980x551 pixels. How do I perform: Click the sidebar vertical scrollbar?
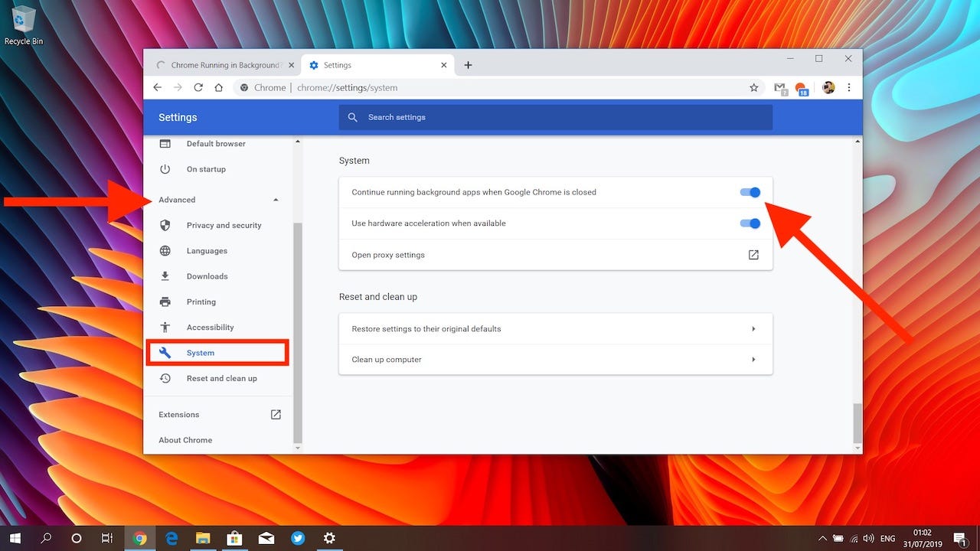point(298,333)
